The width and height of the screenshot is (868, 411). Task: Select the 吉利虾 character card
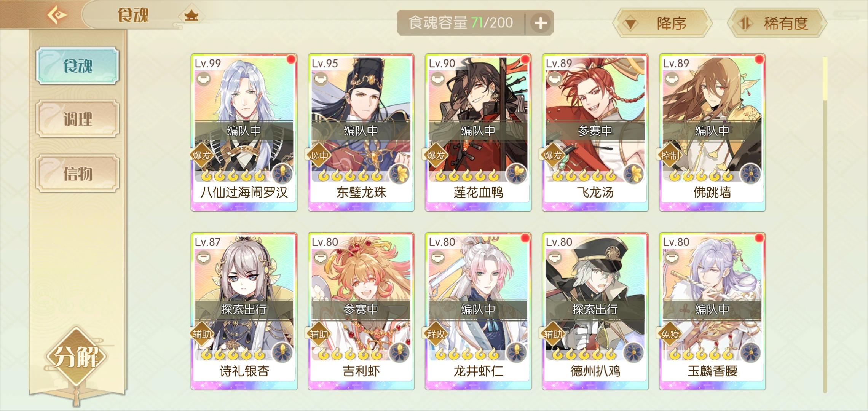[x=361, y=311]
